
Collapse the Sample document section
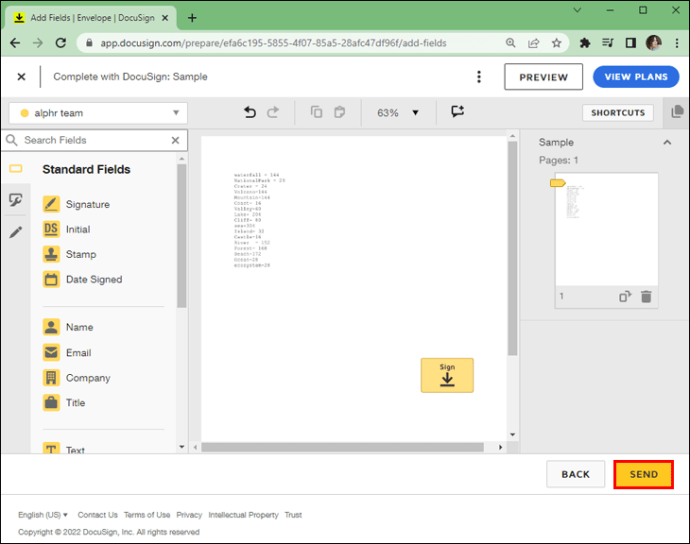pos(667,142)
